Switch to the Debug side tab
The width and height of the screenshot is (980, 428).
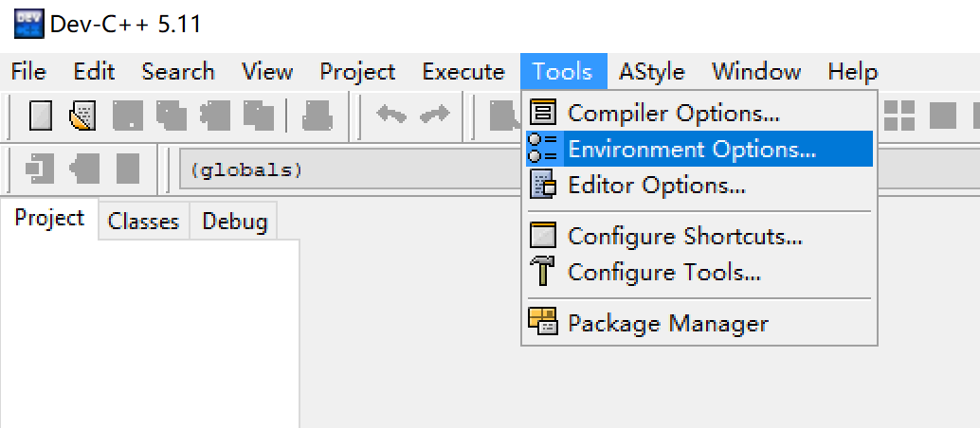coord(235,222)
